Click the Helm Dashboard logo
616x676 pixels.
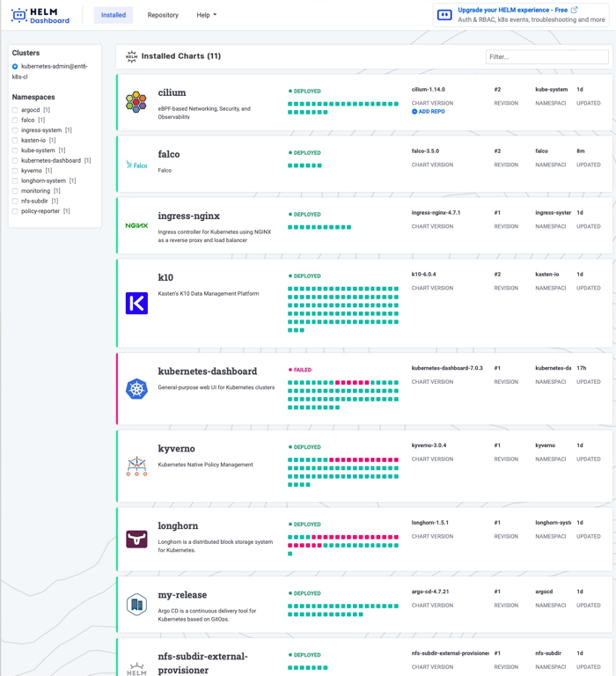(40, 16)
